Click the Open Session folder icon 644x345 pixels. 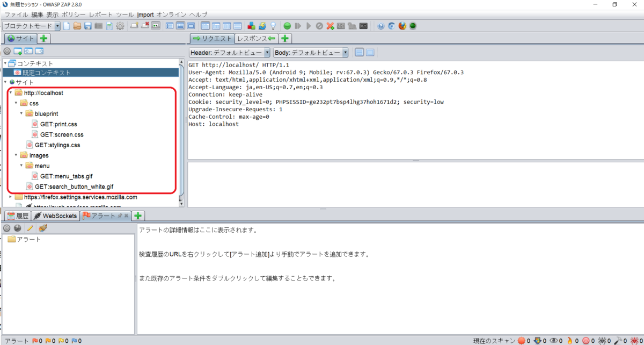pyautogui.click(x=77, y=26)
